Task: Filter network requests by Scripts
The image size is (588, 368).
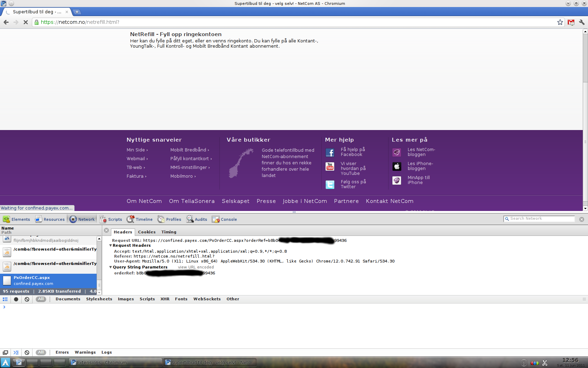Action: tap(147, 299)
